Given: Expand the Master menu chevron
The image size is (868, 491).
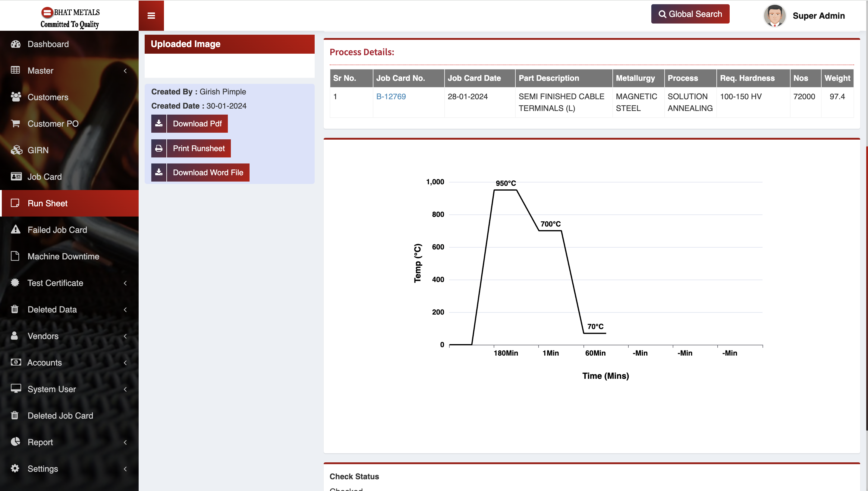Looking at the screenshot, I should point(125,71).
